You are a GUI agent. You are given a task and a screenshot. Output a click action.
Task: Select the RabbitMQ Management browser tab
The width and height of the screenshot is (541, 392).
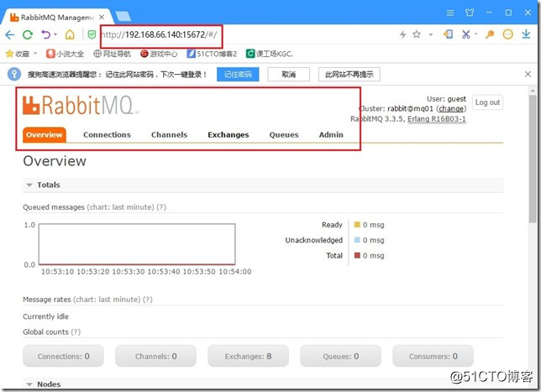[x=57, y=17]
